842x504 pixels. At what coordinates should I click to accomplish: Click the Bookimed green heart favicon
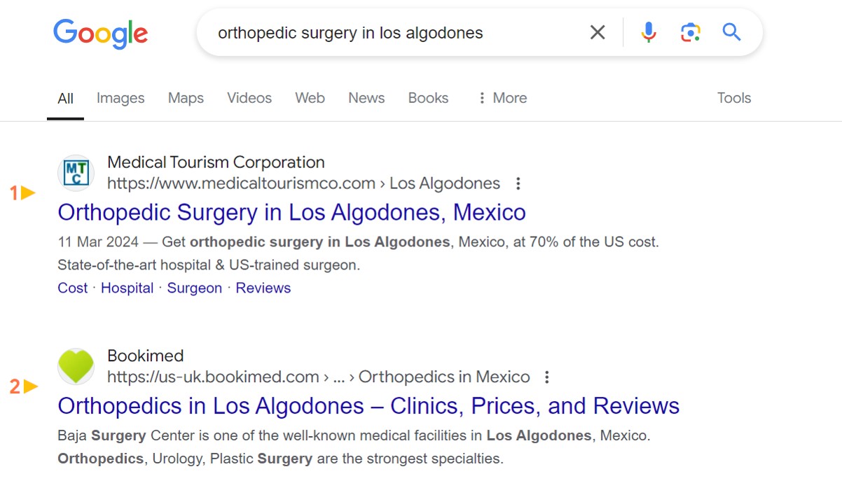tap(76, 366)
